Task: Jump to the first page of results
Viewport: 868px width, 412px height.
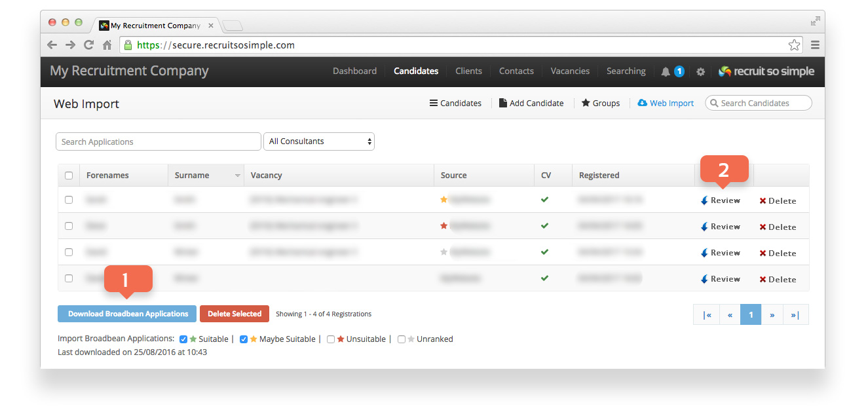Action: [x=707, y=314]
